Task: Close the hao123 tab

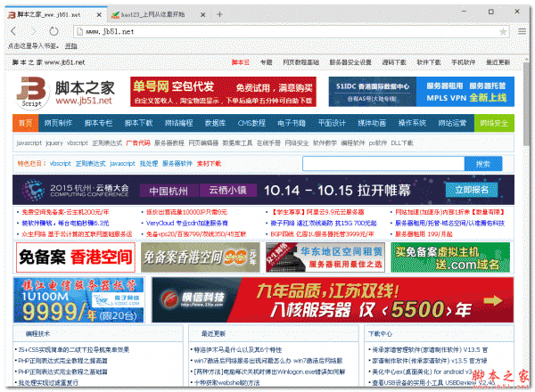Action: (202, 14)
